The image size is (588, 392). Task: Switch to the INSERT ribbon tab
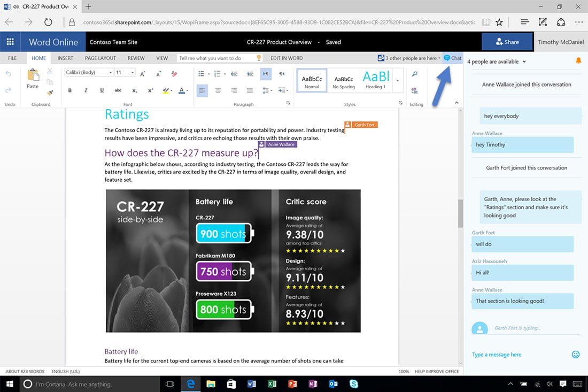point(65,58)
